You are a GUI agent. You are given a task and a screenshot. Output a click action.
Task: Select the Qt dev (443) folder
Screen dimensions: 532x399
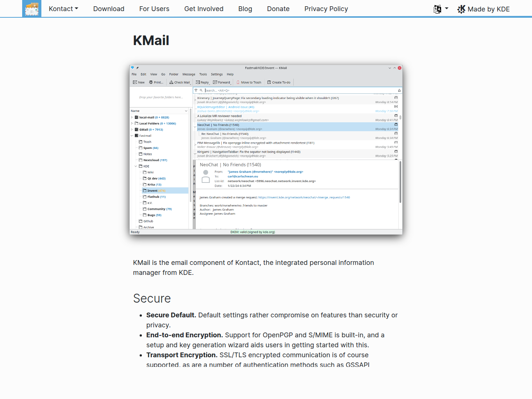154,178
